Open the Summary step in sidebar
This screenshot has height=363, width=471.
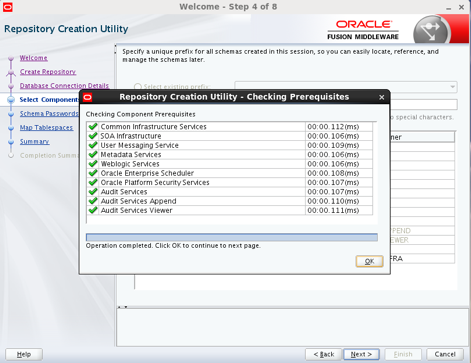coord(34,142)
